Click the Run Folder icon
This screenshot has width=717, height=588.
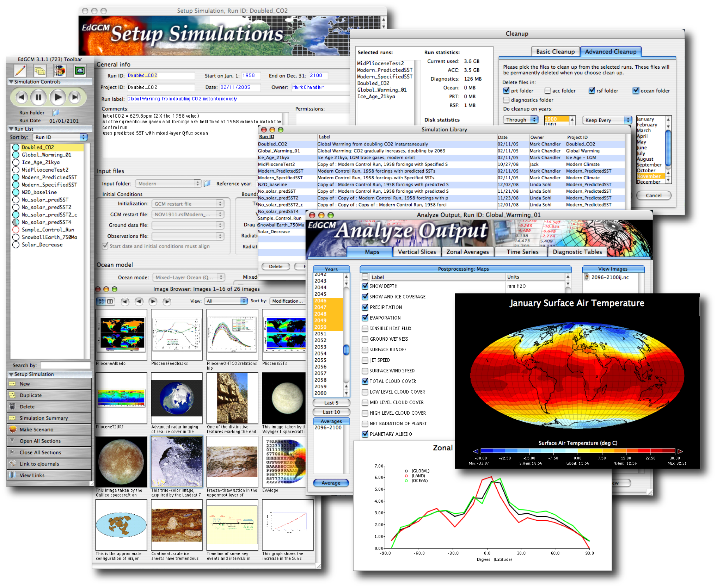point(56,112)
